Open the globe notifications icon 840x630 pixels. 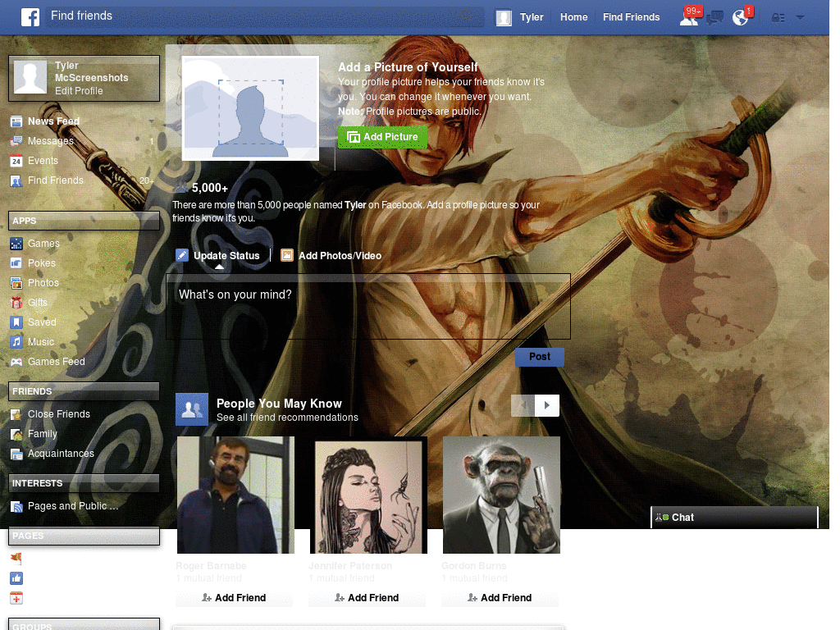tap(741, 18)
